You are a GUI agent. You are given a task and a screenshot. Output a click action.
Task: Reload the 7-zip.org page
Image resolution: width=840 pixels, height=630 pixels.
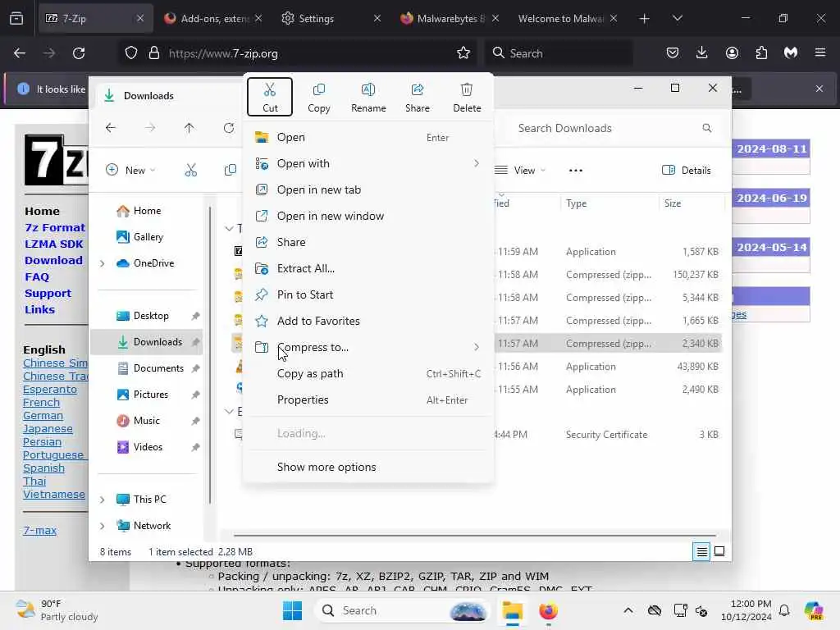(x=79, y=53)
